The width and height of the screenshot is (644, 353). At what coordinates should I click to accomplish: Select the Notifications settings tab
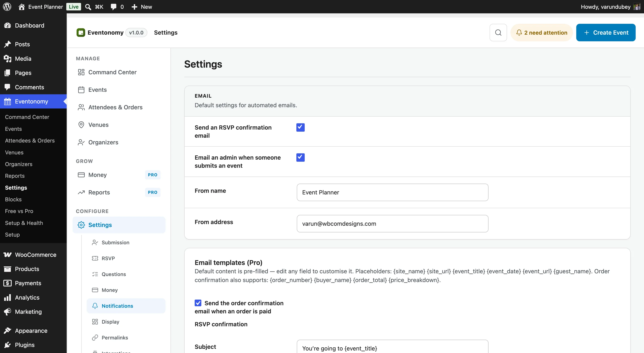(126, 306)
